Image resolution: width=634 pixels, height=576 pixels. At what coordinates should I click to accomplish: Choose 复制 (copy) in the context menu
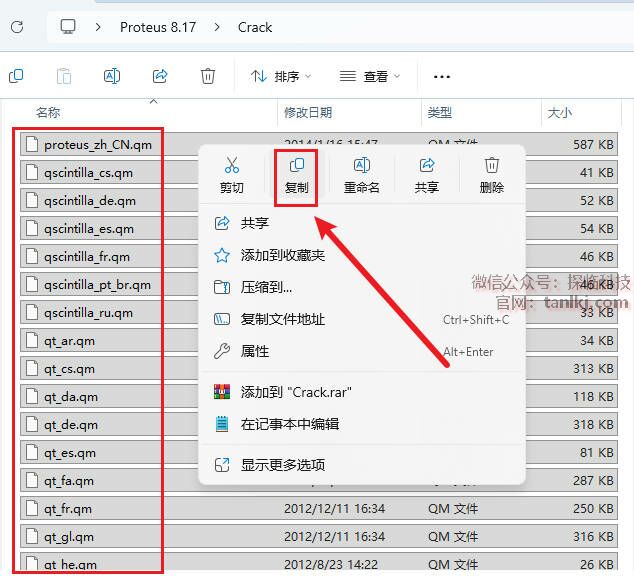coord(296,177)
